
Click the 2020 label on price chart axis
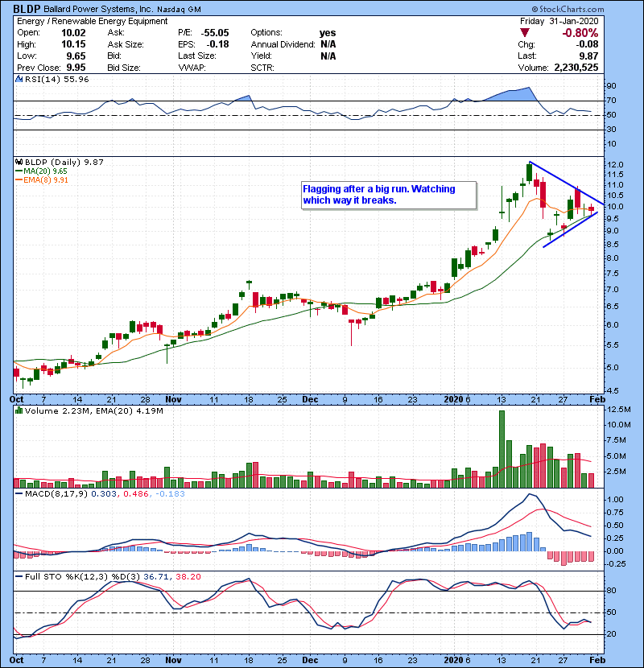tap(453, 400)
